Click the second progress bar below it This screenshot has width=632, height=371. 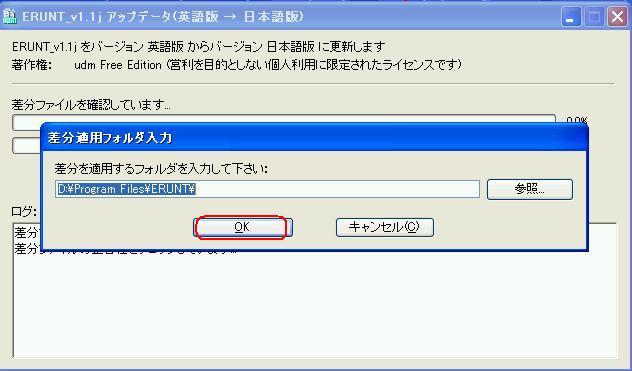pos(27,146)
